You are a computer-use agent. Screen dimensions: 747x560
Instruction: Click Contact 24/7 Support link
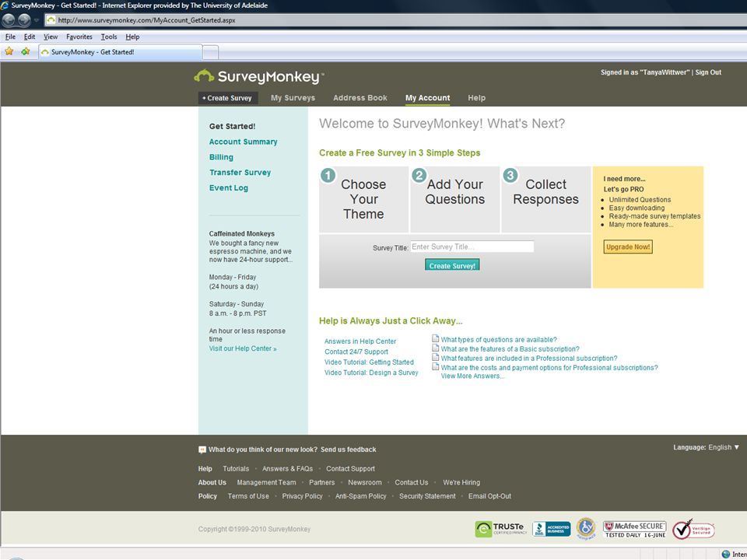click(x=356, y=352)
